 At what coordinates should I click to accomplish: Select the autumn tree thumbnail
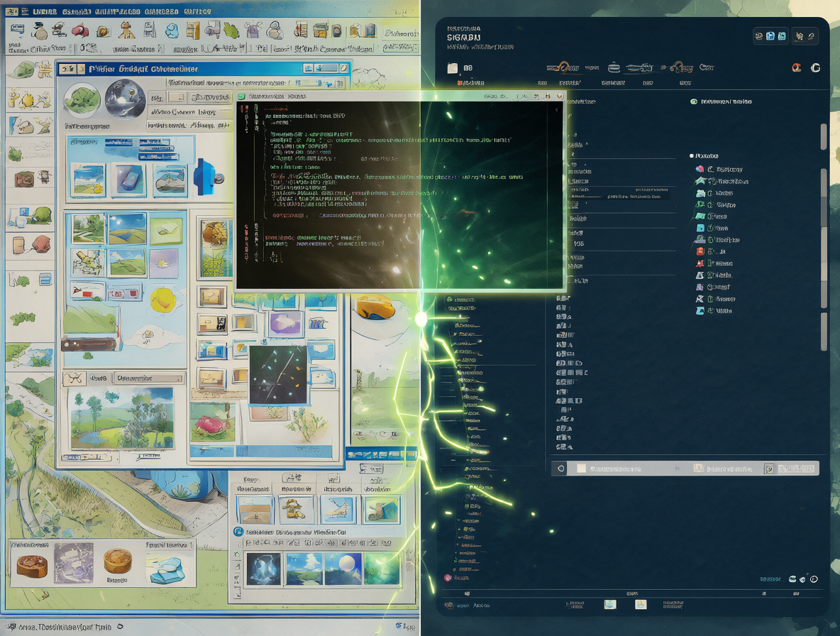(216, 248)
